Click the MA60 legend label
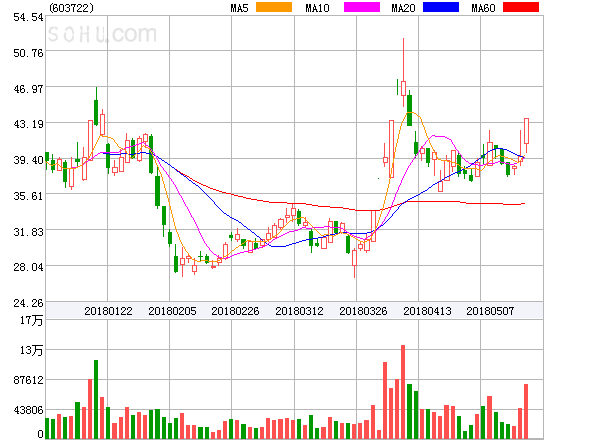The width and height of the screenshot is (600, 440). [483, 8]
